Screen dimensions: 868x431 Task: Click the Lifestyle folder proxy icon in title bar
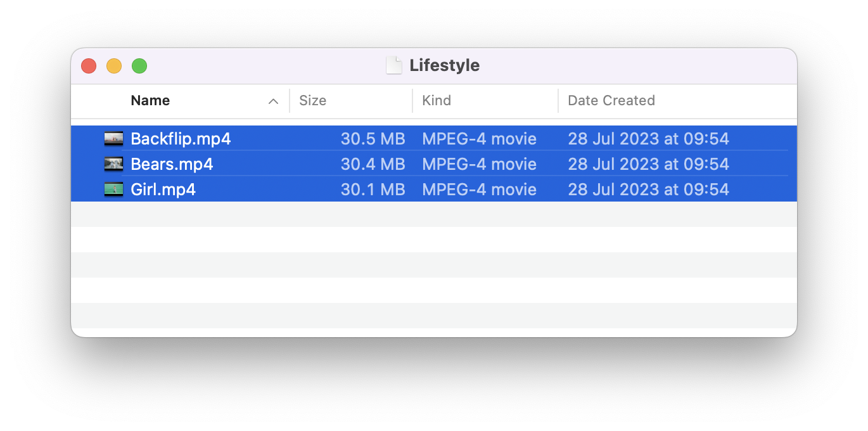(394, 65)
